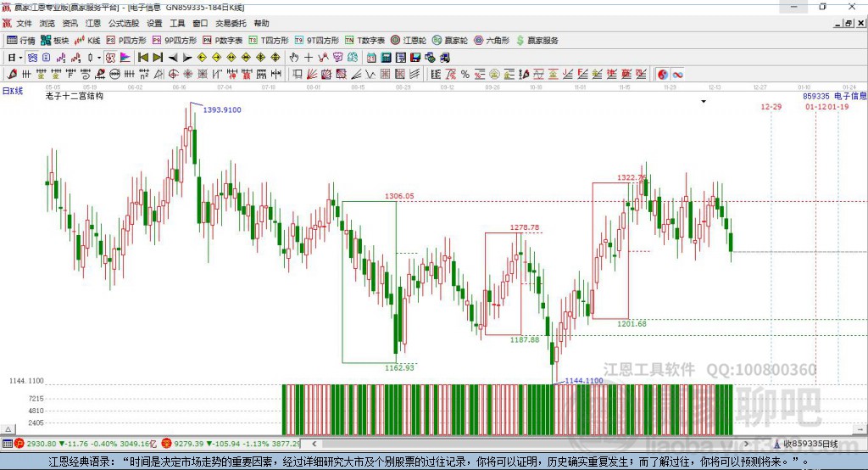Viewport: 868px width, 470px height.
Task: Jump to last bar icon
Action: coord(158,58)
